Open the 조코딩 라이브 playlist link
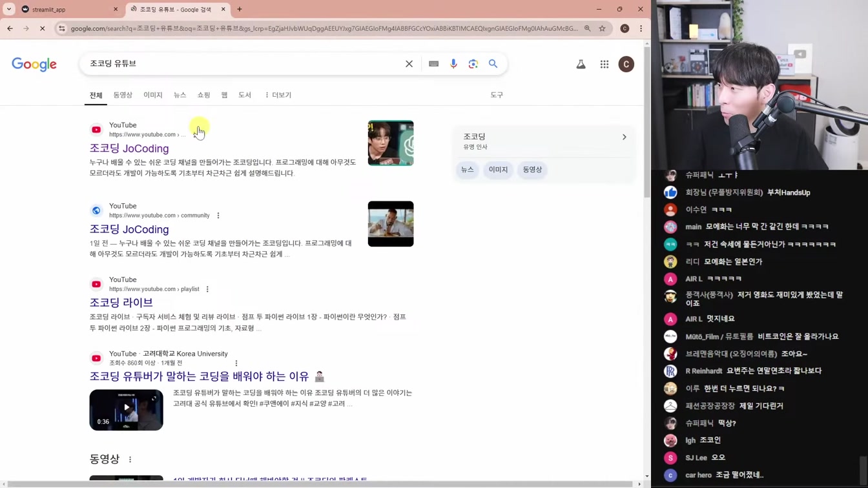 (x=121, y=302)
